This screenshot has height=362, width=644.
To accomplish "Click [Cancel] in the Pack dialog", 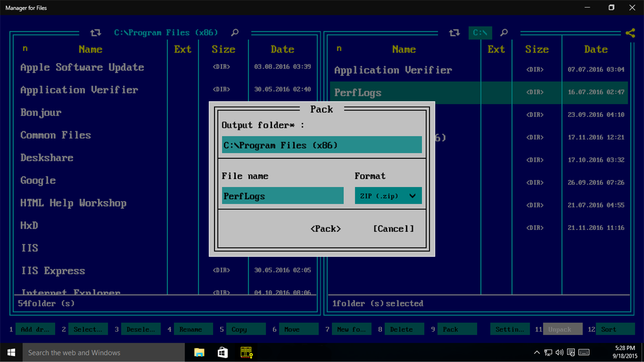I will (393, 229).
